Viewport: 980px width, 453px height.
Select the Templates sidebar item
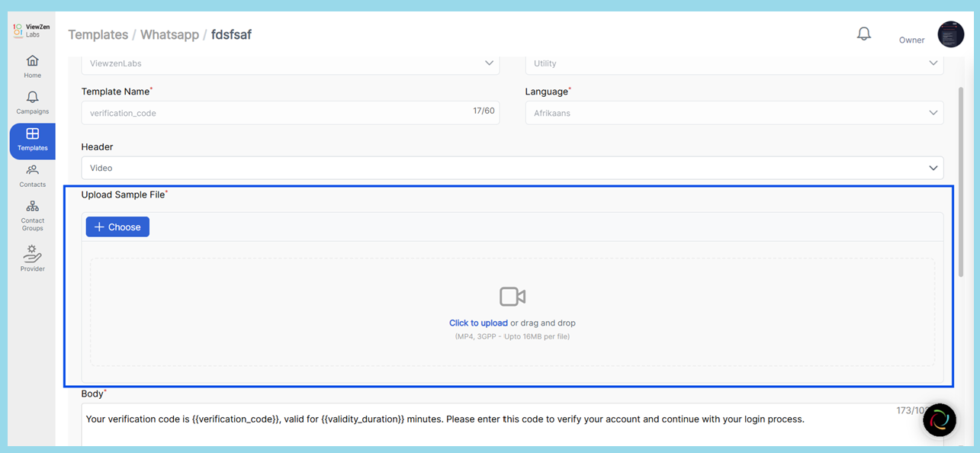(32, 140)
